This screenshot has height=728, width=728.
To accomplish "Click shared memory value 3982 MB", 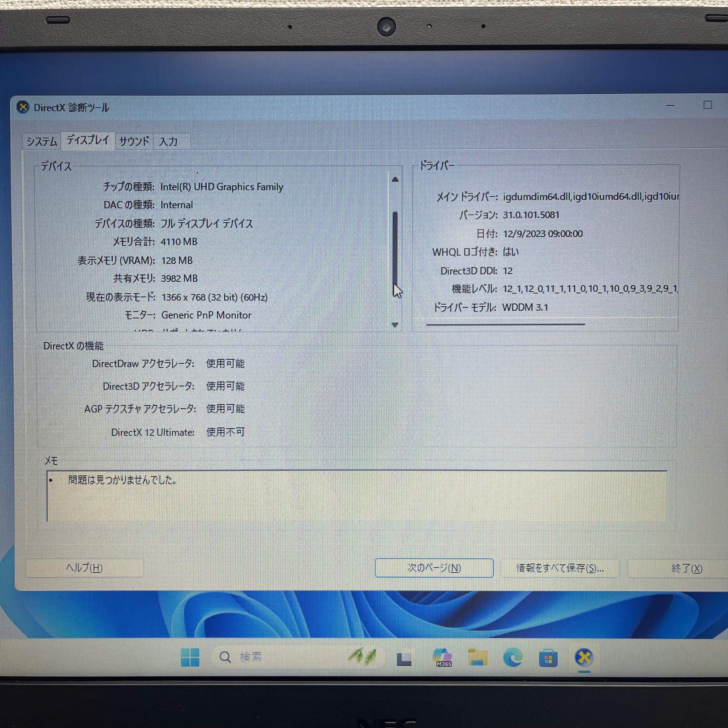I will (179, 279).
